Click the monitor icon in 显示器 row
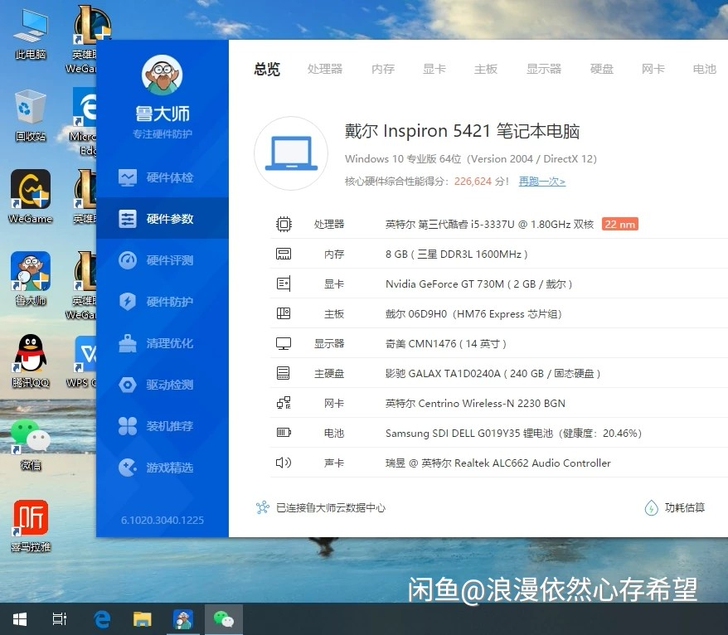The width and height of the screenshot is (728, 635). 284,343
